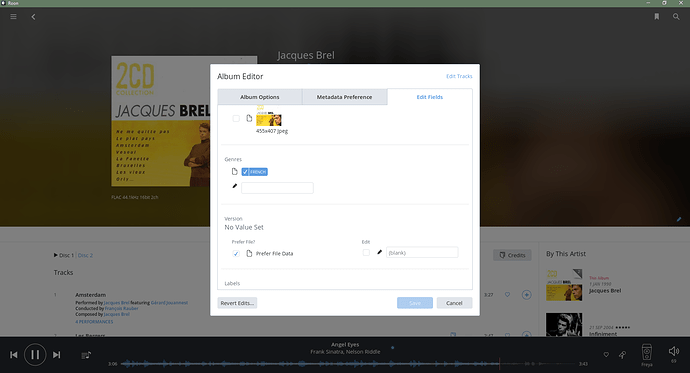Click the edit pencil on the album header
Image resolution: width=690 pixels, height=373 pixels.
679,219
